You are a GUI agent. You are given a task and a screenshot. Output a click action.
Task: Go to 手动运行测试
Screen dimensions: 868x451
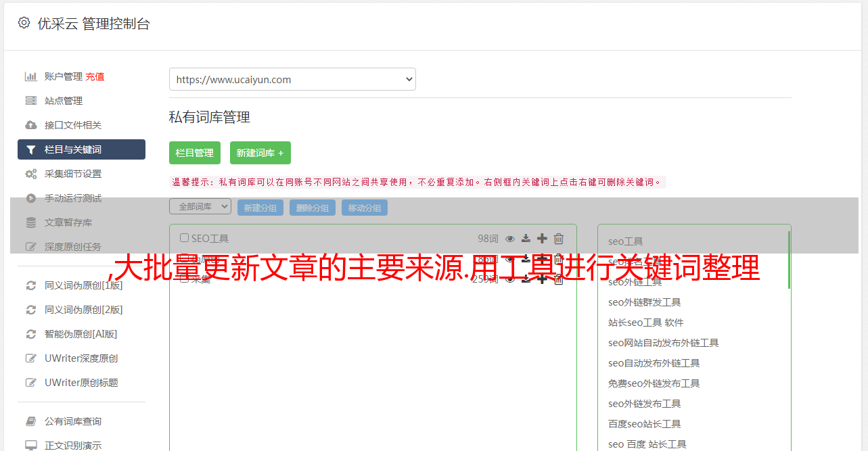pyautogui.click(x=73, y=198)
